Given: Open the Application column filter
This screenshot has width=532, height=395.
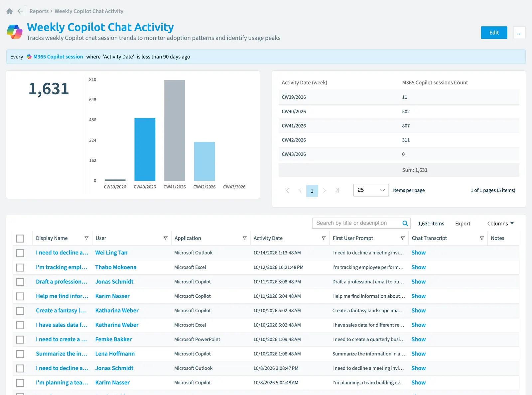Looking at the screenshot, I should tap(245, 238).
